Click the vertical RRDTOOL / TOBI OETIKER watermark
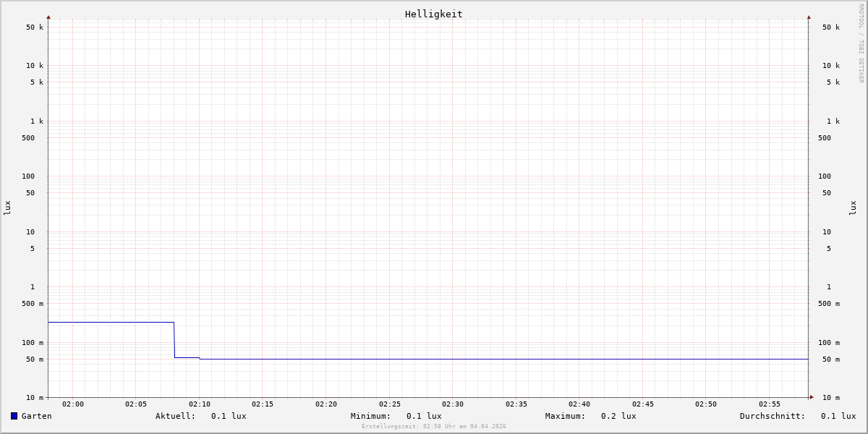 (x=861, y=43)
